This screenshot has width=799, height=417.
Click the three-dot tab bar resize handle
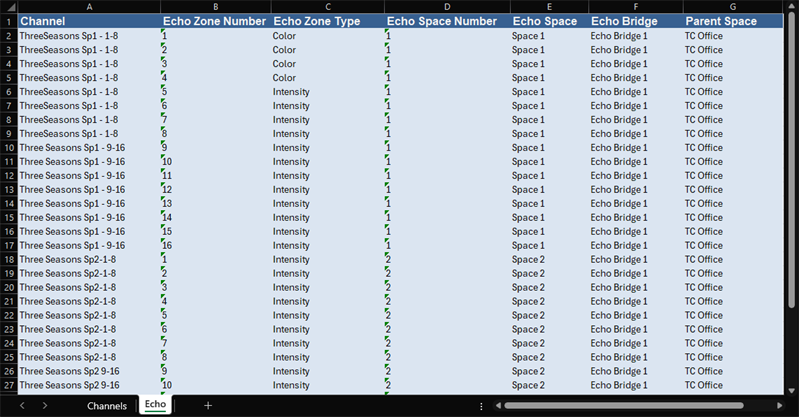pyautogui.click(x=482, y=406)
